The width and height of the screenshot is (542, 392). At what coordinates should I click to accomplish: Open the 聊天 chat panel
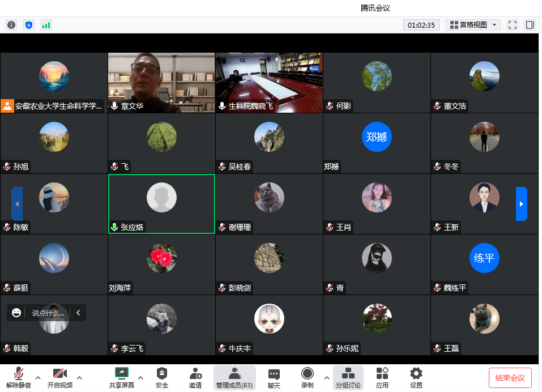274,378
